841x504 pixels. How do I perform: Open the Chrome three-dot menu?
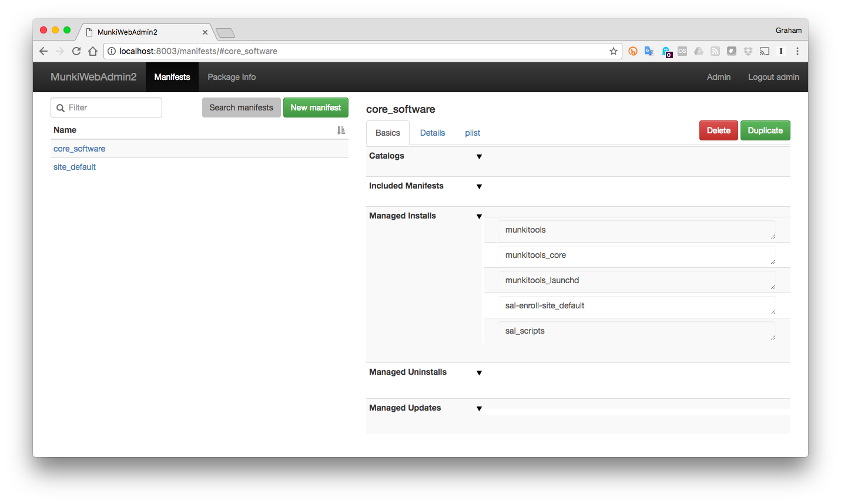(x=798, y=51)
